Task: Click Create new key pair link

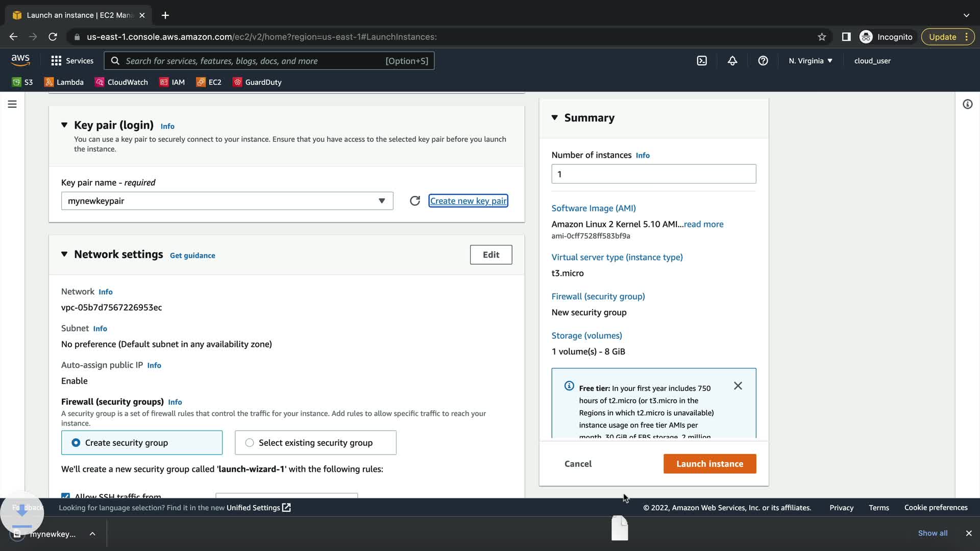Action: (x=468, y=201)
